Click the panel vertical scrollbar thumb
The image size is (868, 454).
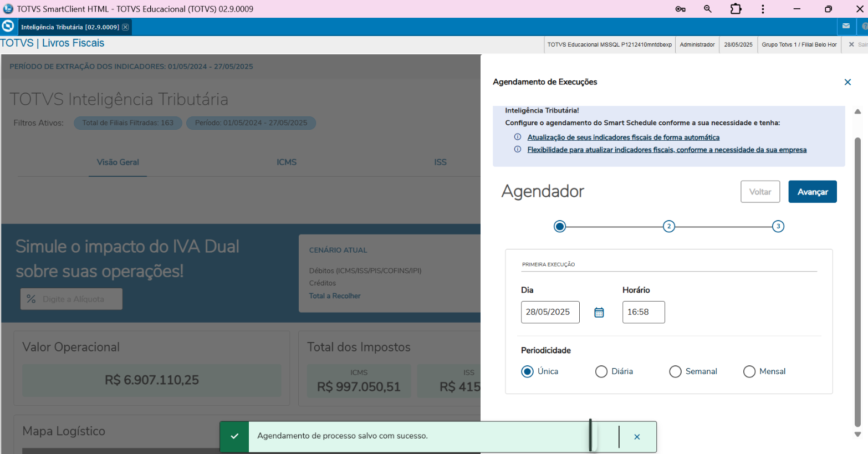click(857, 282)
